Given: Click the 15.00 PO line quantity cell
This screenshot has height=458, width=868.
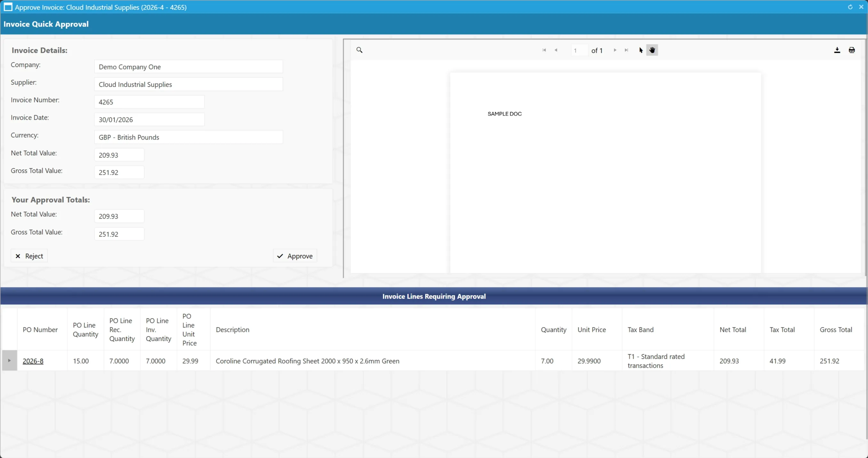Looking at the screenshot, I should pyautogui.click(x=85, y=361).
